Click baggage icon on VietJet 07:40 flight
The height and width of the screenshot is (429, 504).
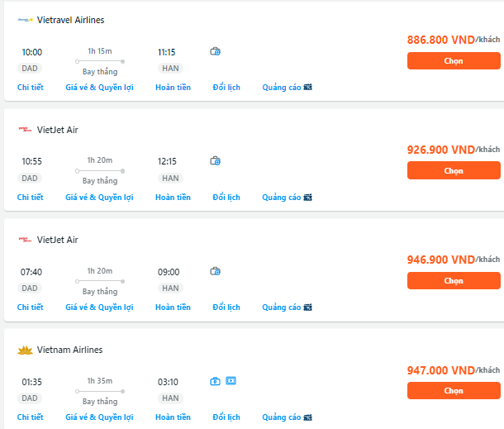[x=215, y=271]
